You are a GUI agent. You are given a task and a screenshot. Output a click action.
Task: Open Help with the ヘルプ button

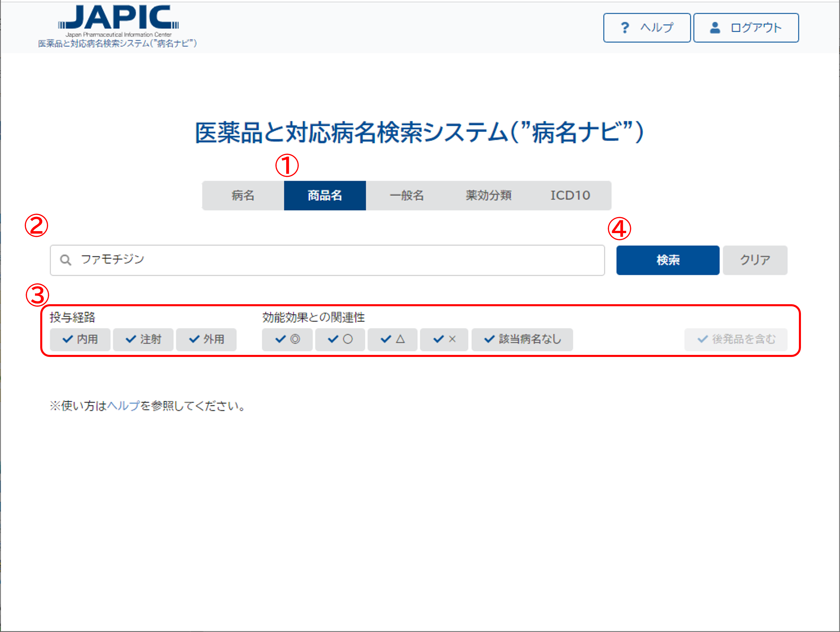[x=647, y=28]
